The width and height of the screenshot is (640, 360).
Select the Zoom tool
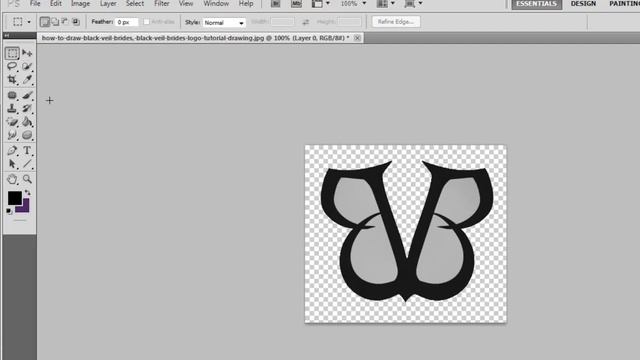pos(27,179)
